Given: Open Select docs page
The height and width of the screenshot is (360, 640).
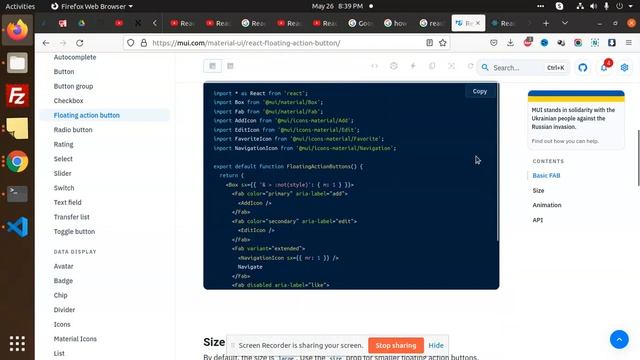Looking at the screenshot, I should coord(63,159).
